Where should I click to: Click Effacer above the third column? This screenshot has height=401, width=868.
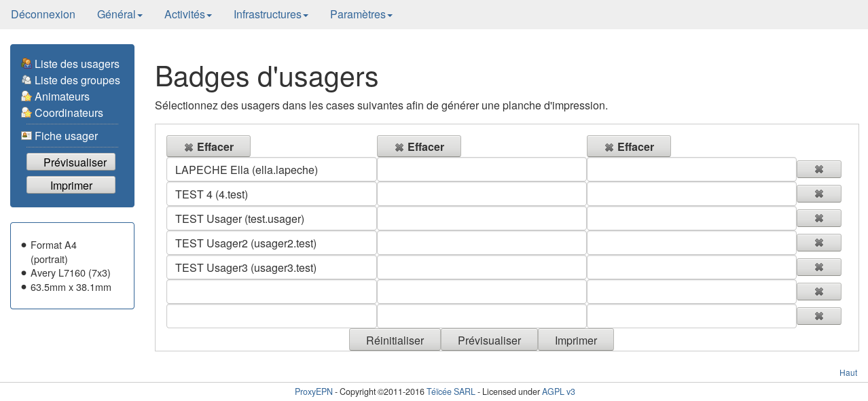628,147
